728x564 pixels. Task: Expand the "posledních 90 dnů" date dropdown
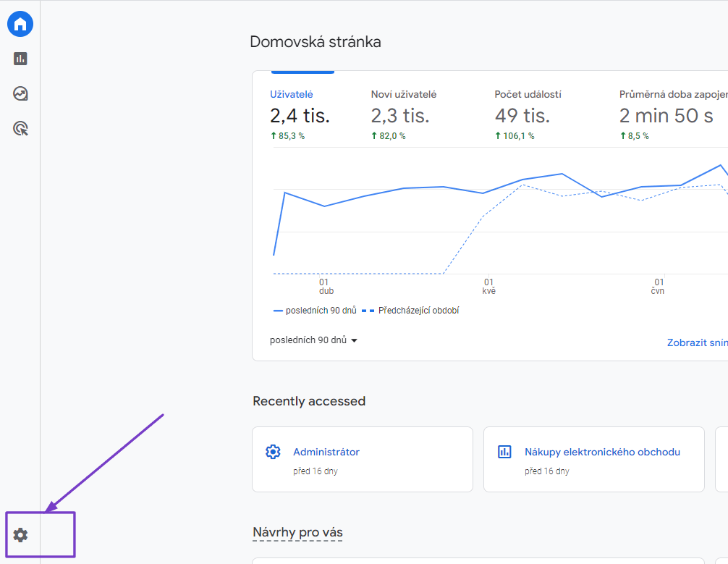click(313, 340)
